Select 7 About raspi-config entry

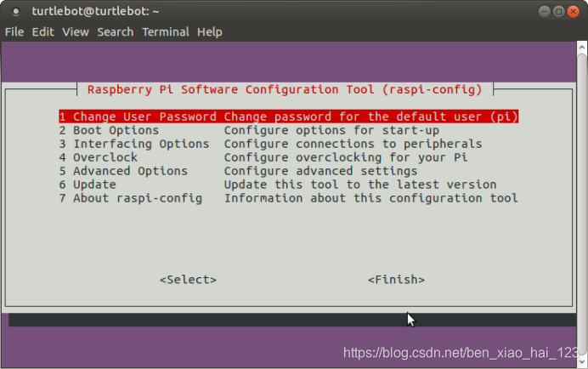click(288, 198)
